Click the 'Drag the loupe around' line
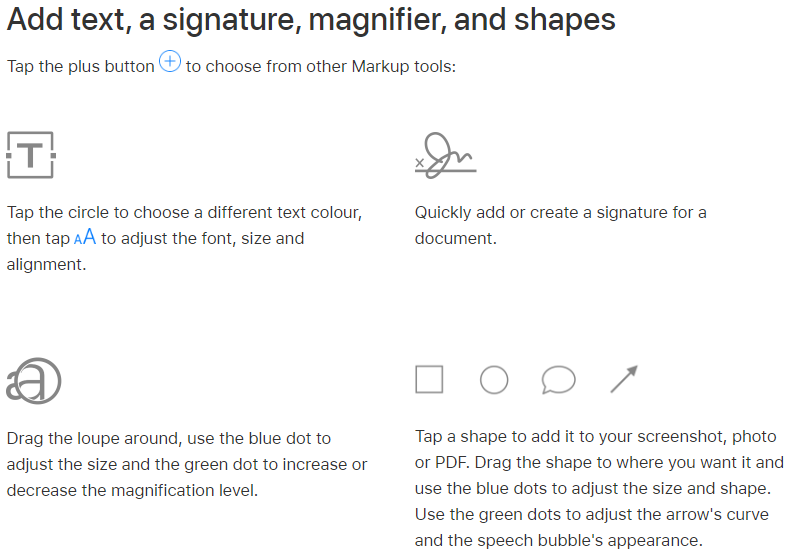 pyautogui.click(x=168, y=438)
